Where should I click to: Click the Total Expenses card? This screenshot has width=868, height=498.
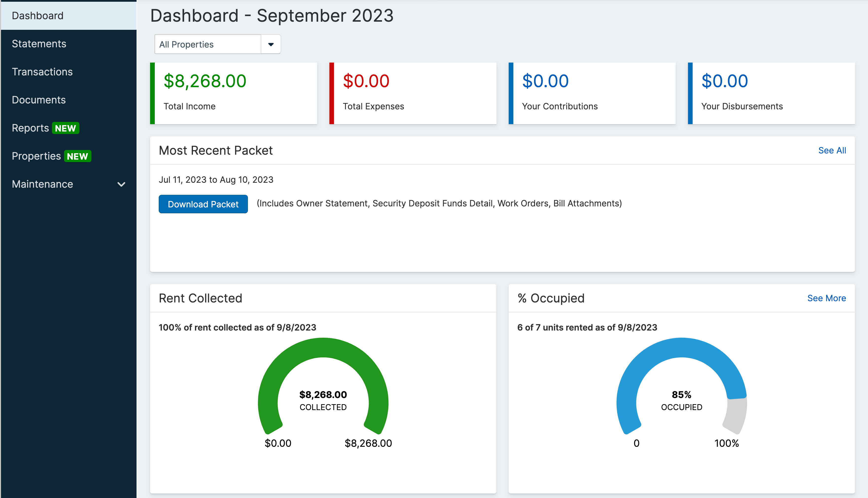[413, 93]
